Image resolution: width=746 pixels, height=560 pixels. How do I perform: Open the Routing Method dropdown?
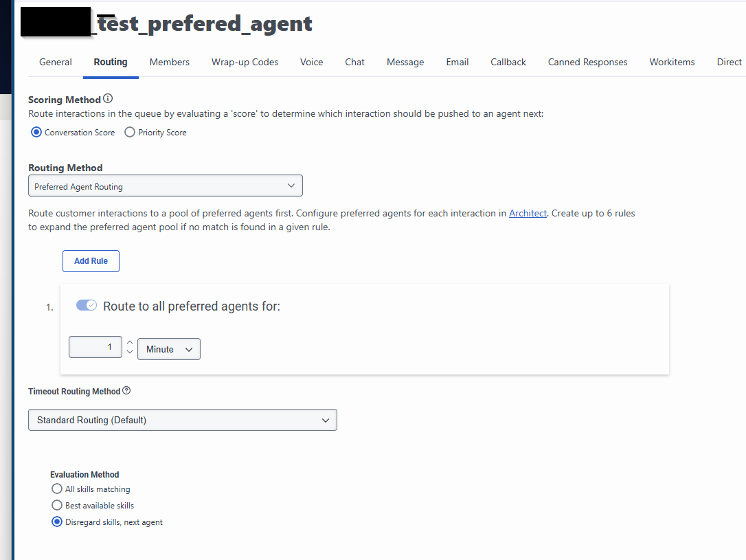click(165, 186)
